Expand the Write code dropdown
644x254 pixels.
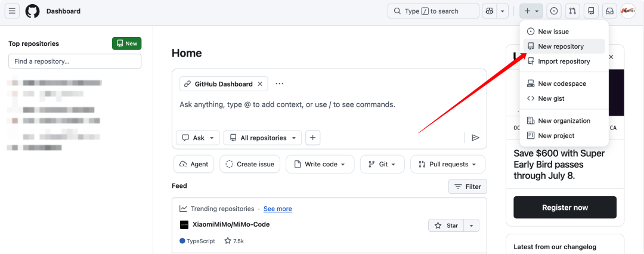pos(320,164)
